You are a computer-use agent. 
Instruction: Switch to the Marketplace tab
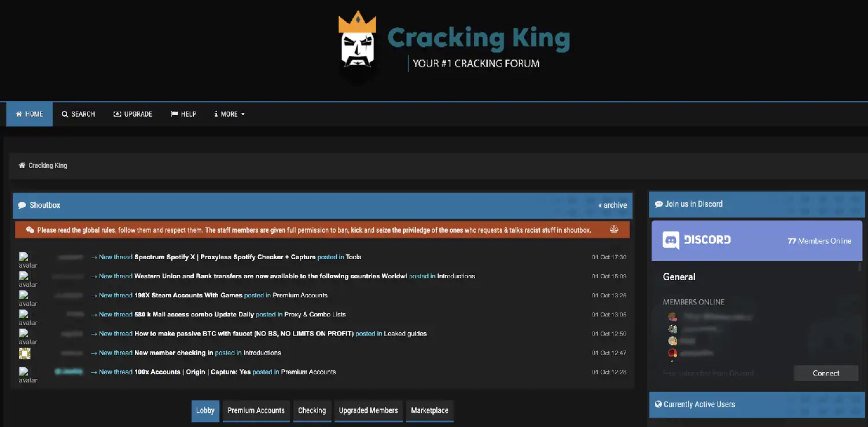pos(429,411)
